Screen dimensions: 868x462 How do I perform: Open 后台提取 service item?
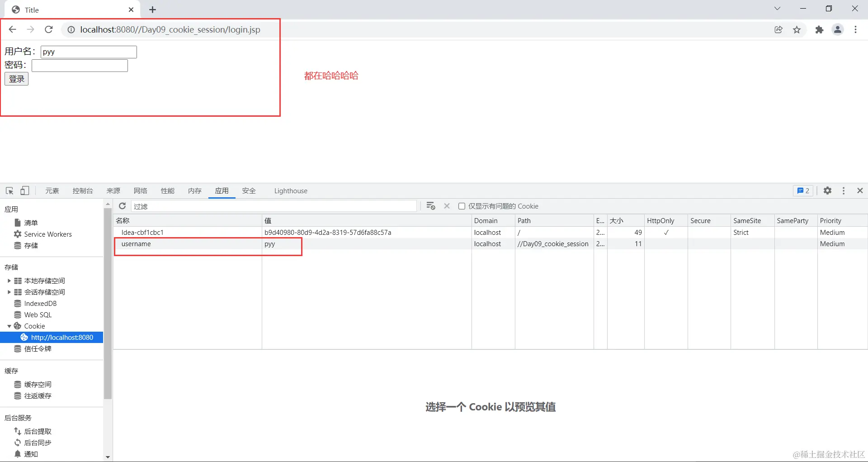(x=38, y=431)
